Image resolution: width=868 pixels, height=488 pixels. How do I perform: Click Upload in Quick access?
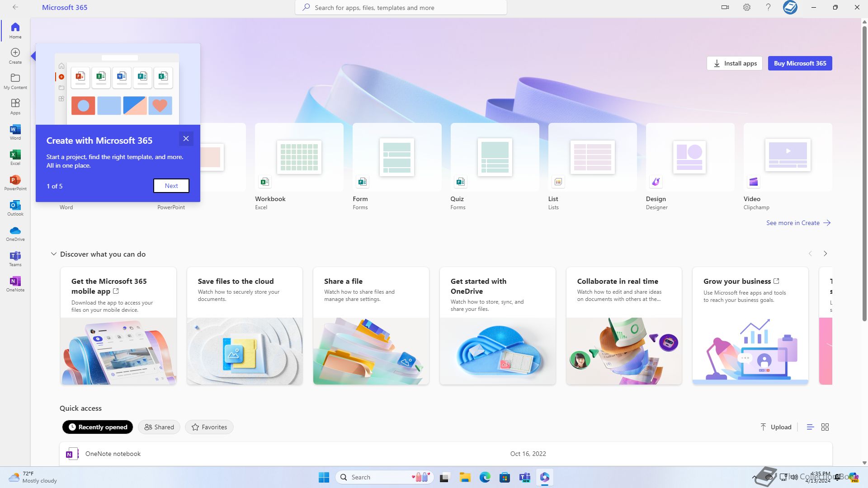coord(776,427)
